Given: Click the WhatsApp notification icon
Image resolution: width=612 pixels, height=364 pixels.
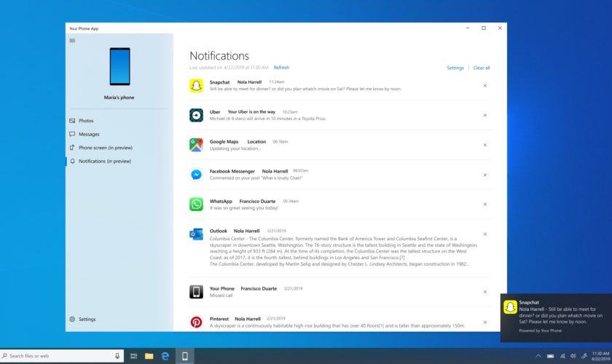Looking at the screenshot, I should (196, 205).
